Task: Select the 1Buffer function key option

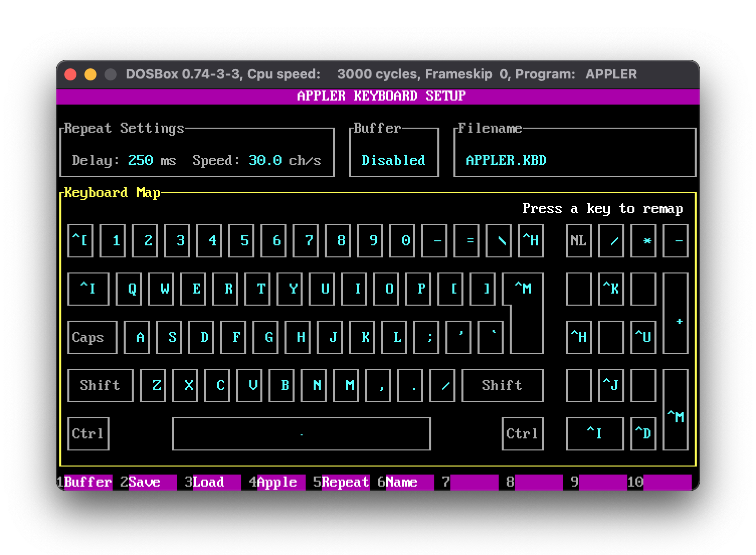Action: [84, 482]
